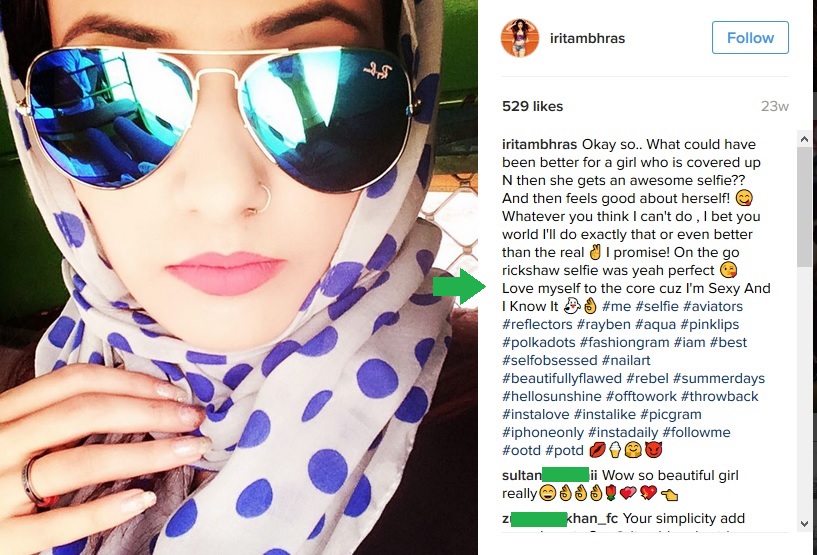The height and width of the screenshot is (555, 817).
Task: Open the #iphoneonly hashtag
Action: tap(543, 433)
